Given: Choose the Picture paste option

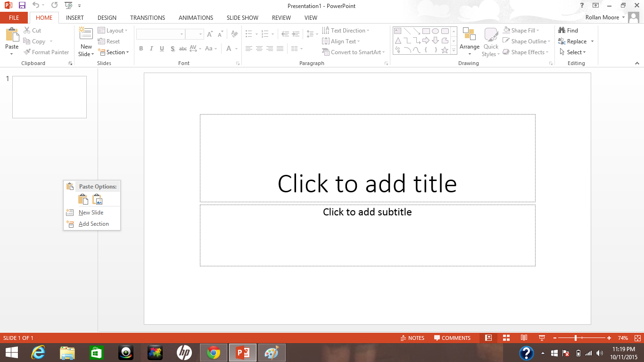Looking at the screenshot, I should [98, 199].
